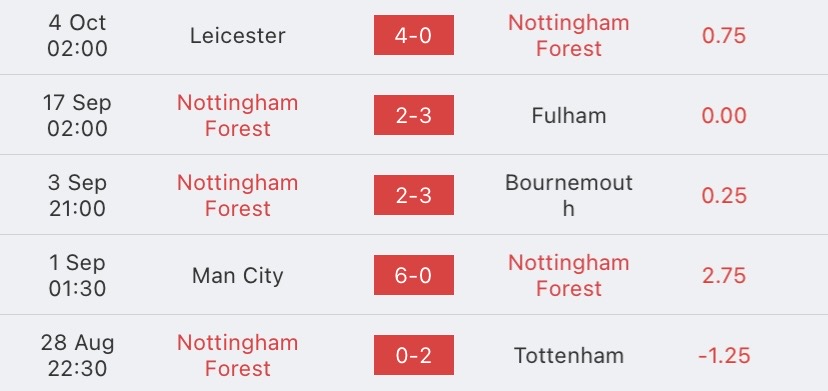Select the Fulham team name
Image resolution: width=828 pixels, height=391 pixels.
(x=569, y=115)
